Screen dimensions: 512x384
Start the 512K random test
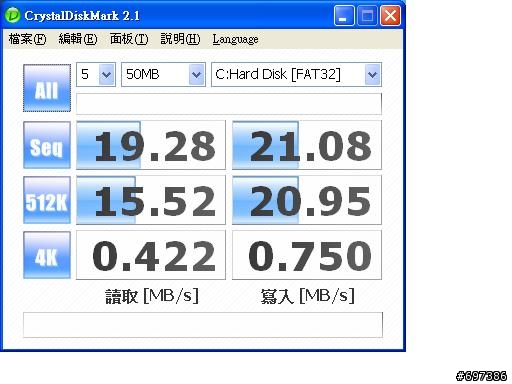click(x=47, y=200)
